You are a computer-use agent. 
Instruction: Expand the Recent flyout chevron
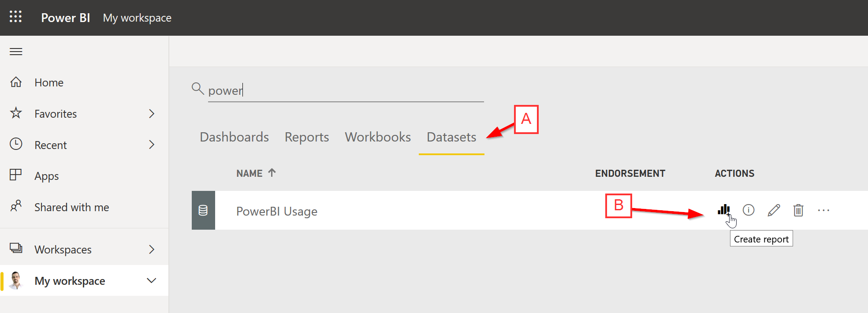pos(152,145)
